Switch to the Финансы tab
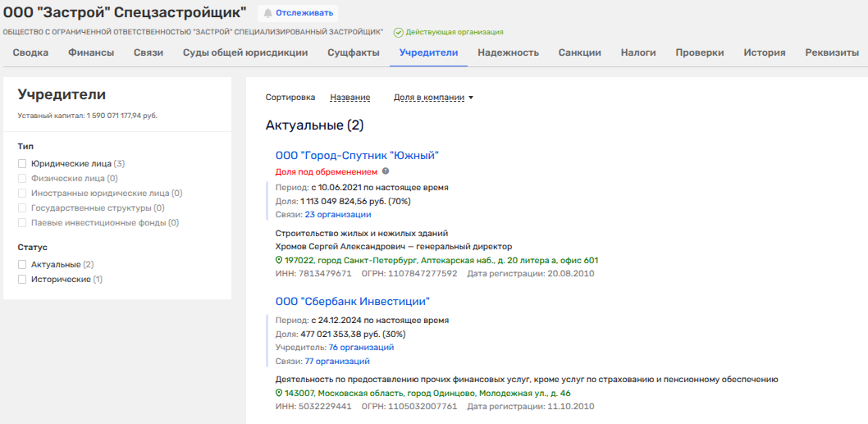868x424 pixels. tap(91, 52)
